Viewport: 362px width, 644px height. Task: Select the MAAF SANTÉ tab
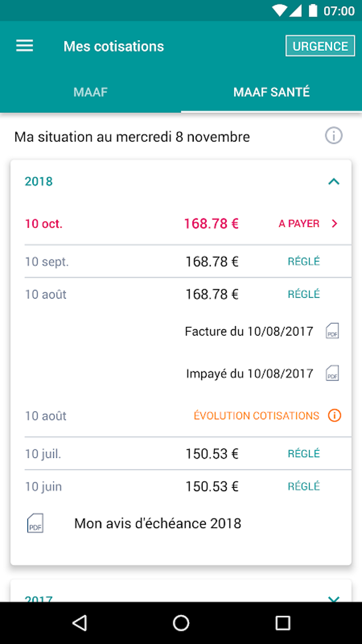pyautogui.click(x=271, y=92)
